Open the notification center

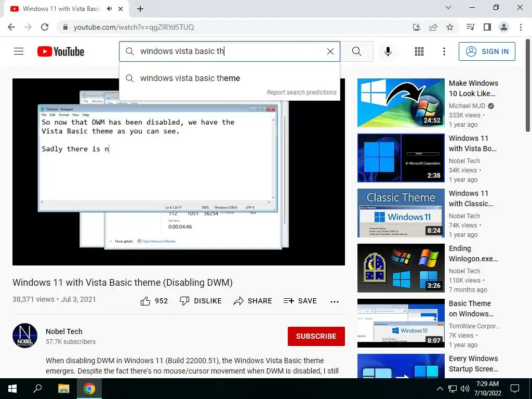[x=515, y=389]
